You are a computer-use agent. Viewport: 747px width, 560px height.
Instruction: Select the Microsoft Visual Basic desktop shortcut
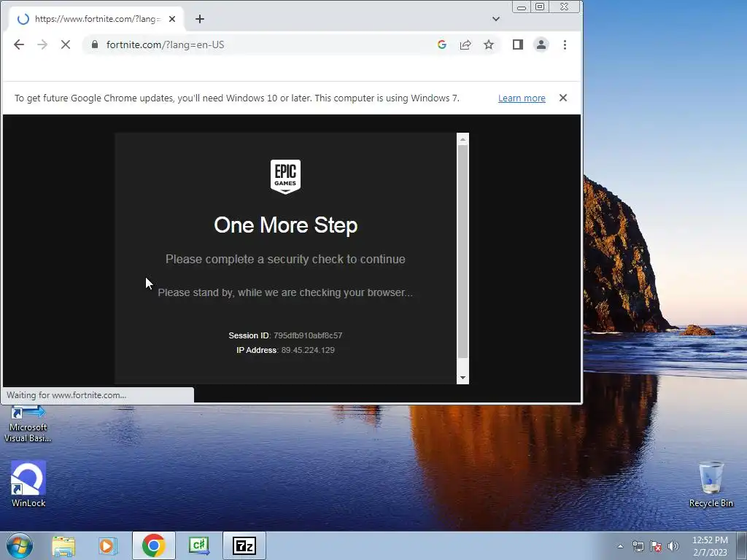[28, 425]
